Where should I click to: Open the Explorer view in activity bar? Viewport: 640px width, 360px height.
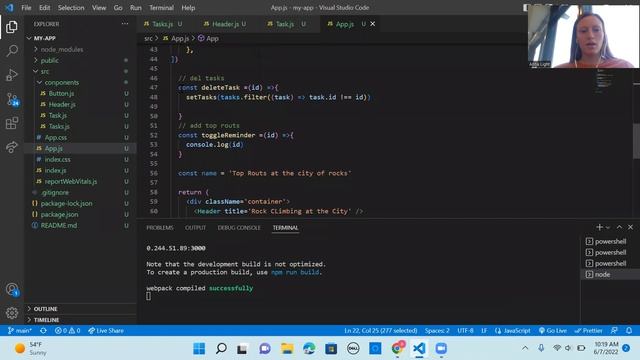[x=12, y=27]
